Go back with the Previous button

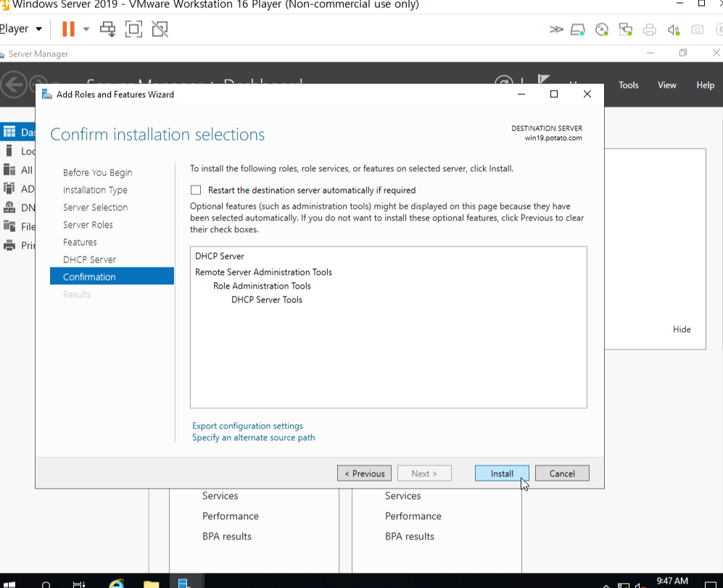click(364, 473)
